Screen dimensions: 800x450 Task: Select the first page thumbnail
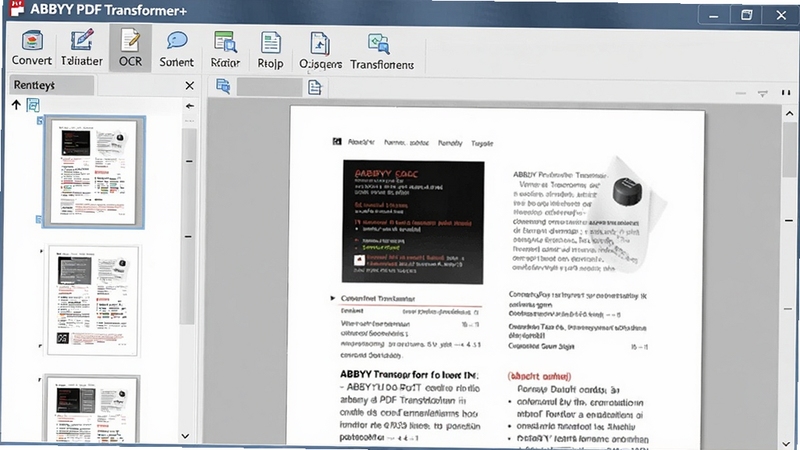(93, 172)
